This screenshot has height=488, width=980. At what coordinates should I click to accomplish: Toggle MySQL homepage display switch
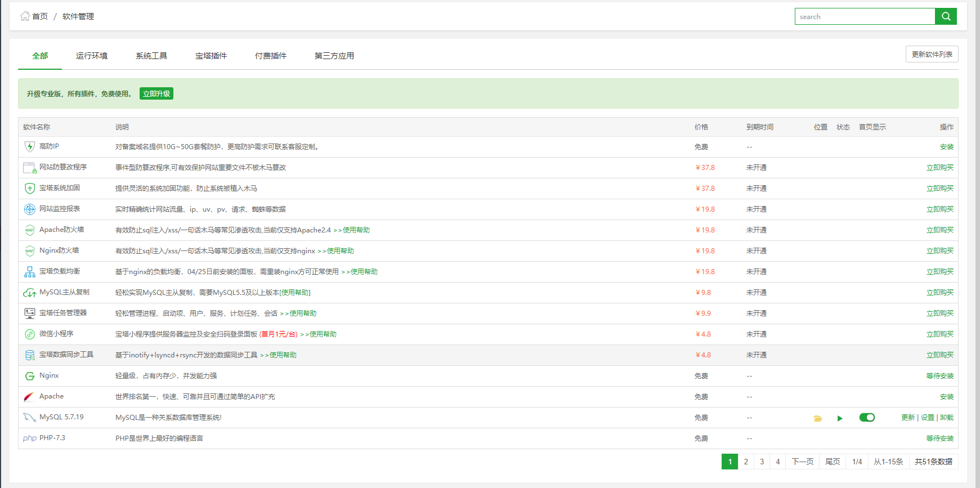[867, 417]
